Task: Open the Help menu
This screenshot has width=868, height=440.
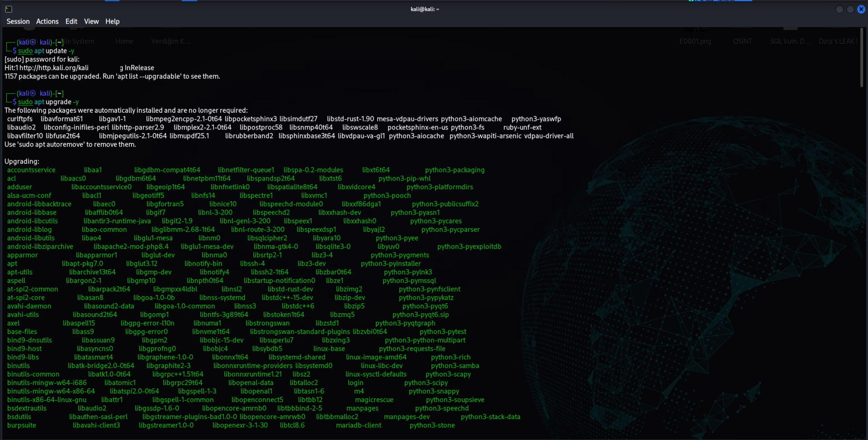Action: tap(113, 21)
